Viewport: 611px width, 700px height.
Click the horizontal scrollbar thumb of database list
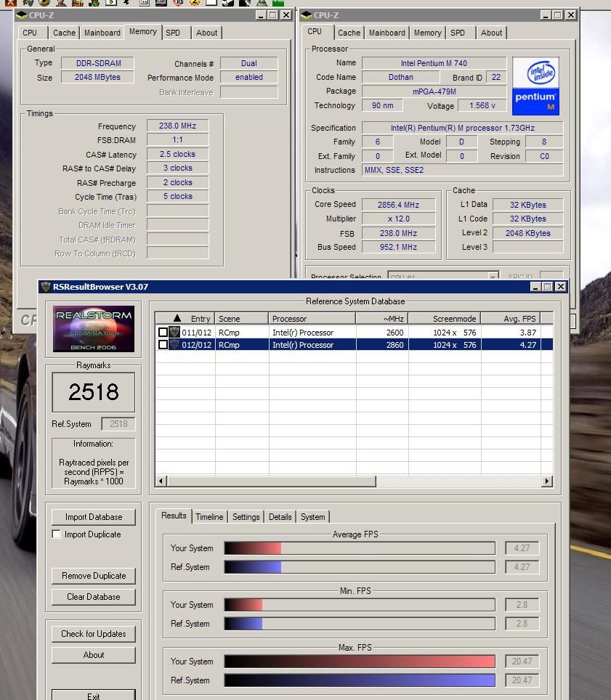(272, 481)
